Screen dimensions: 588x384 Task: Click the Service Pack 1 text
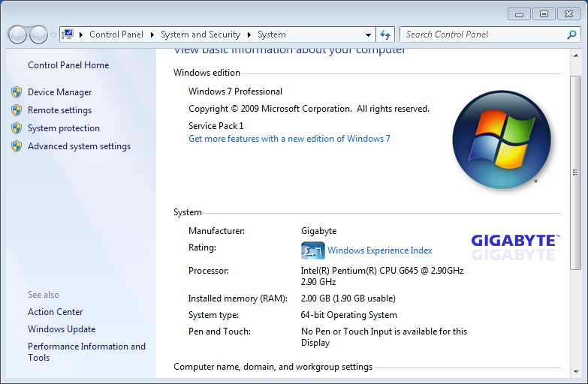tap(216, 126)
